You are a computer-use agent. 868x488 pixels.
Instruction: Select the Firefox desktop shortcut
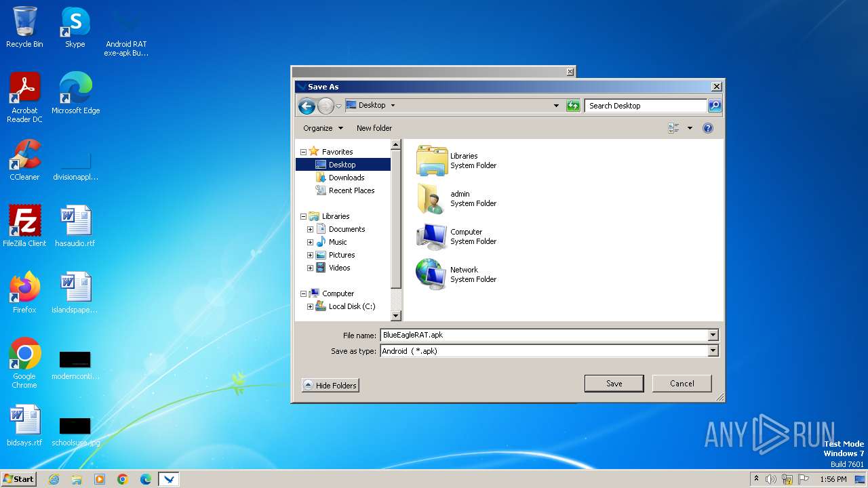pyautogui.click(x=24, y=293)
